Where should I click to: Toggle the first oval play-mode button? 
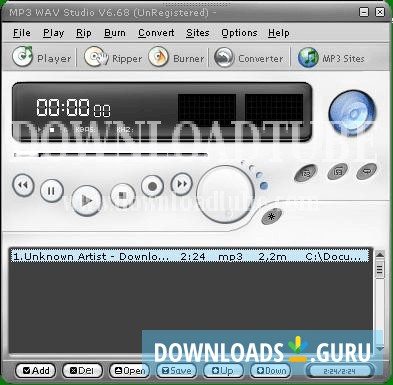coord(306,173)
